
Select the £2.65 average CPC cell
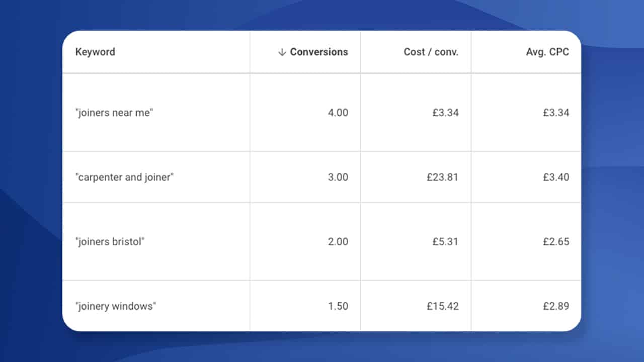click(556, 242)
